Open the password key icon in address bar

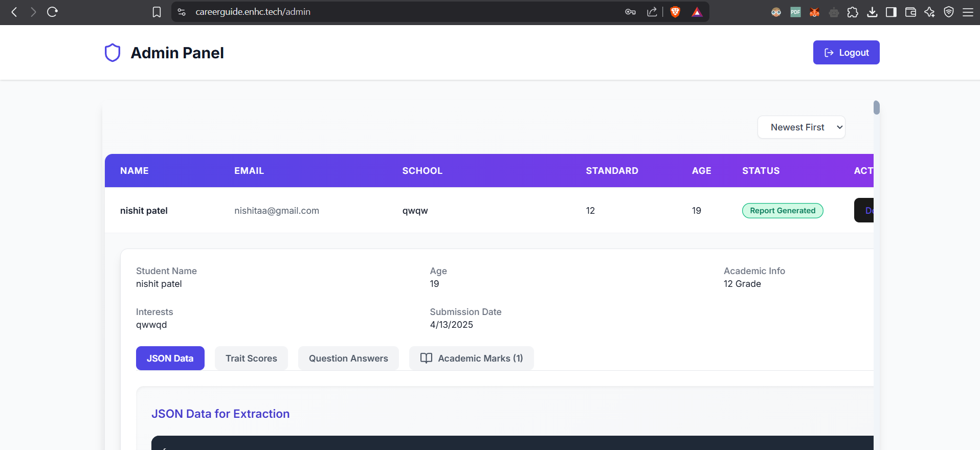click(x=630, y=12)
